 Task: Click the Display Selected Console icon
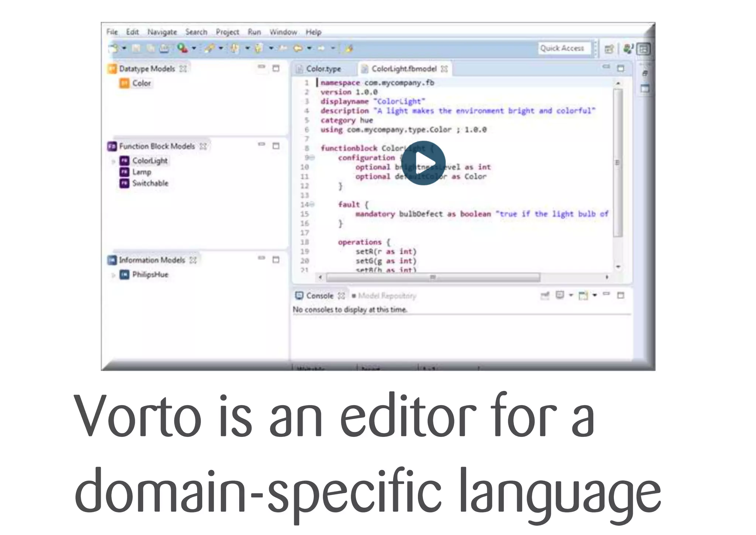pos(560,295)
